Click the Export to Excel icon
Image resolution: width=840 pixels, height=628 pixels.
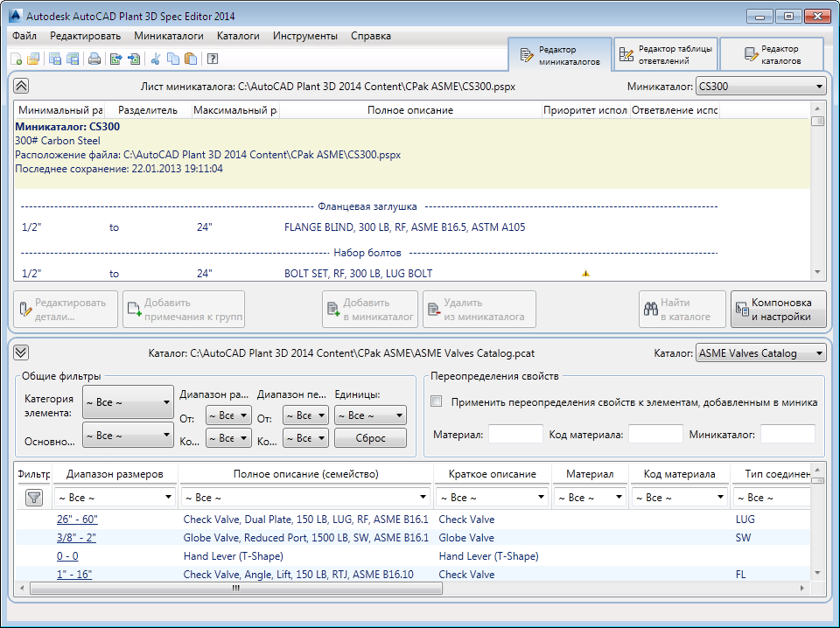tap(115, 59)
